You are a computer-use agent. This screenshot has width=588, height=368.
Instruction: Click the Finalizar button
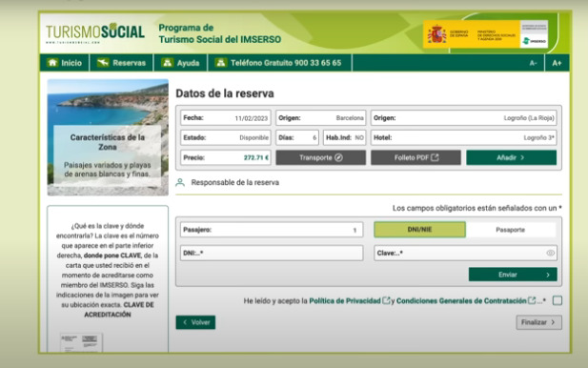(538, 322)
